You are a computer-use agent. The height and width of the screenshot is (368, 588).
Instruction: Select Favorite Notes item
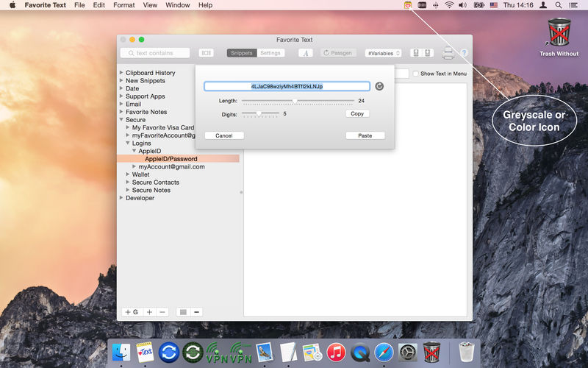(x=146, y=112)
